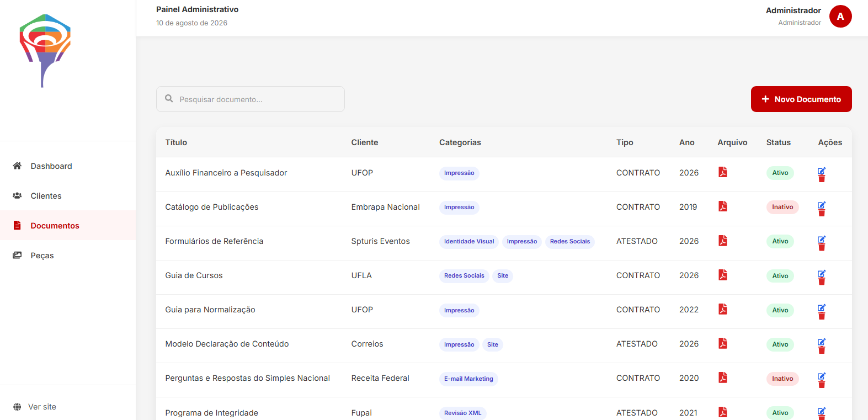Click the Inativo badge for Catálogo de Publicações

click(782, 207)
